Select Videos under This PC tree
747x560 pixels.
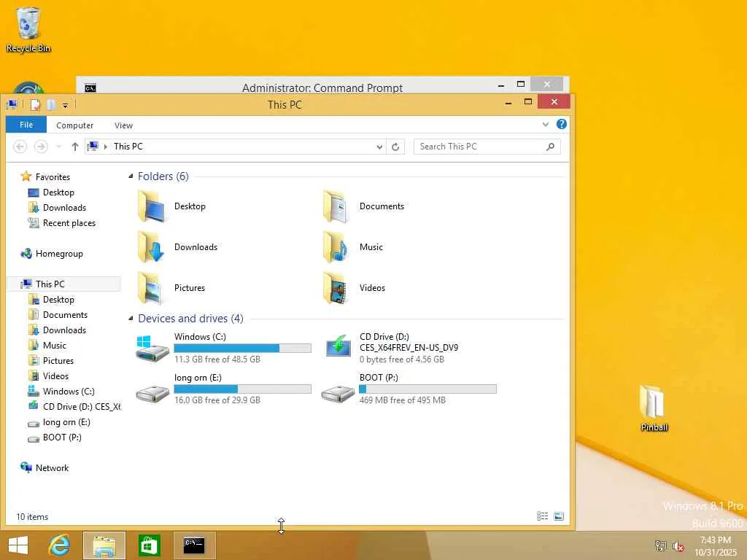point(55,376)
